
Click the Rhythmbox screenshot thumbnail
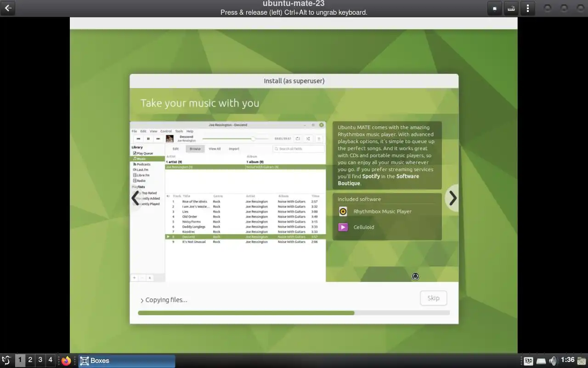pos(228,201)
